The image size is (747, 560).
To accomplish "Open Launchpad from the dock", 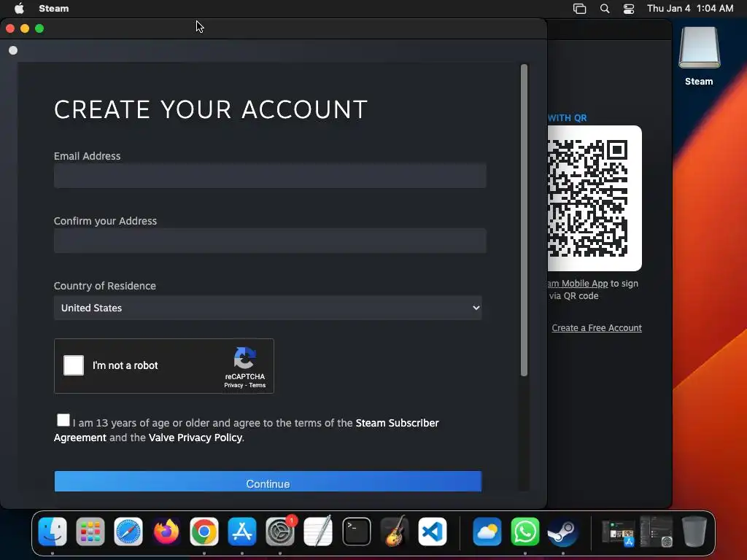I will [x=90, y=532].
